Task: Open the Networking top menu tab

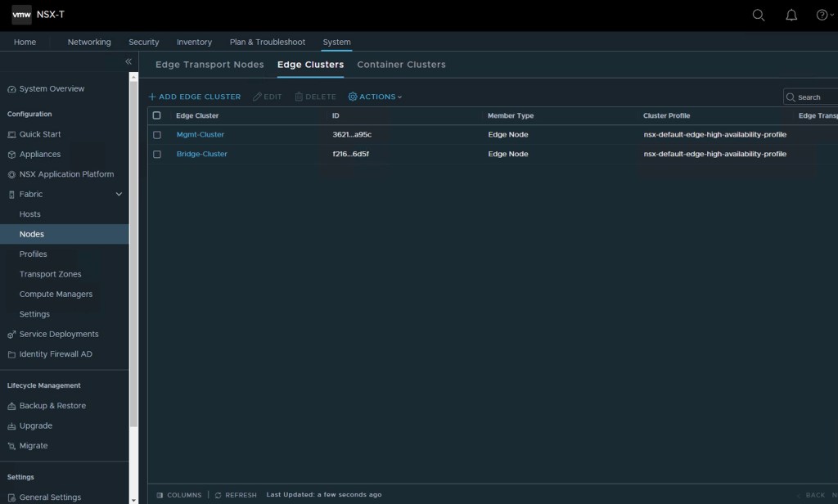Action: pos(89,42)
